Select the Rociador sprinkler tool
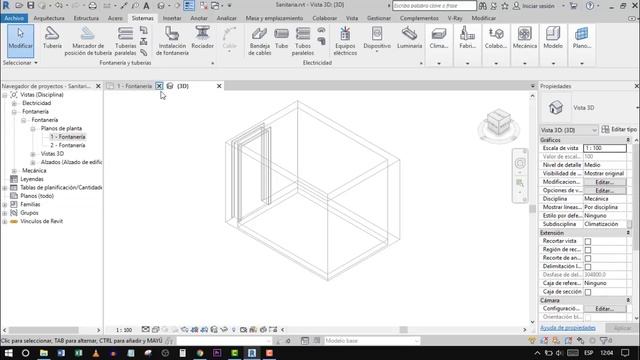Screen dimensions: 640x360 click(x=202, y=38)
